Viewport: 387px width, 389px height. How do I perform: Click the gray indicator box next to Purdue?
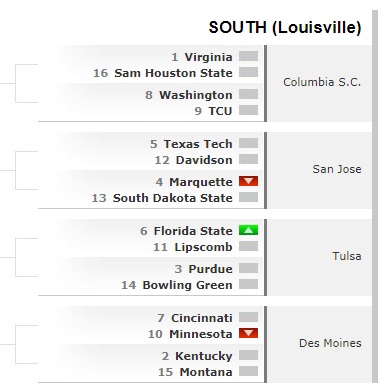(248, 268)
